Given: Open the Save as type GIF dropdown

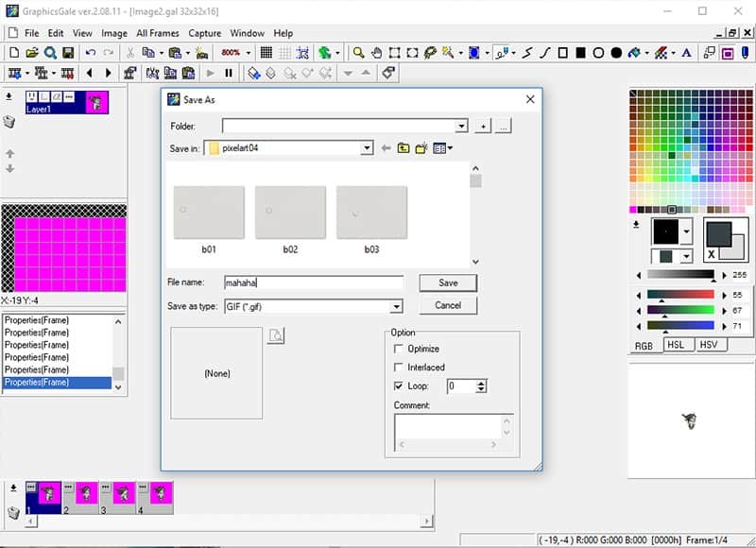Looking at the screenshot, I should pos(396,306).
